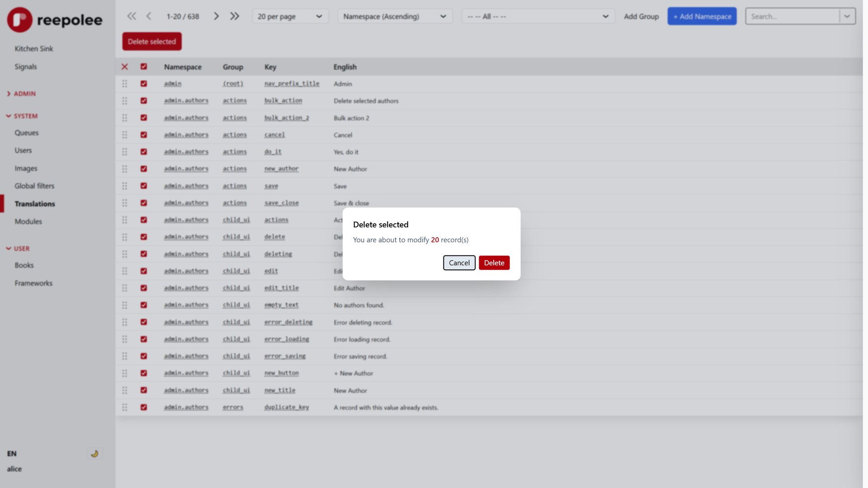Screen dimensions: 868x488
Task: Open the nav_prefix_title key link
Action: coord(292,84)
